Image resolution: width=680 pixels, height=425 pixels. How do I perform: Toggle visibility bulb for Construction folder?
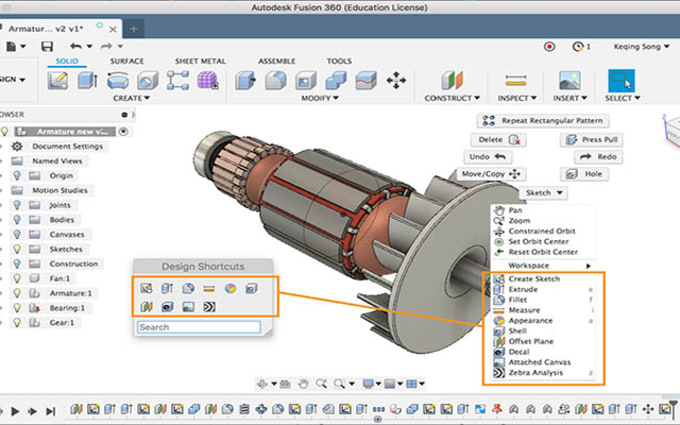[17, 264]
